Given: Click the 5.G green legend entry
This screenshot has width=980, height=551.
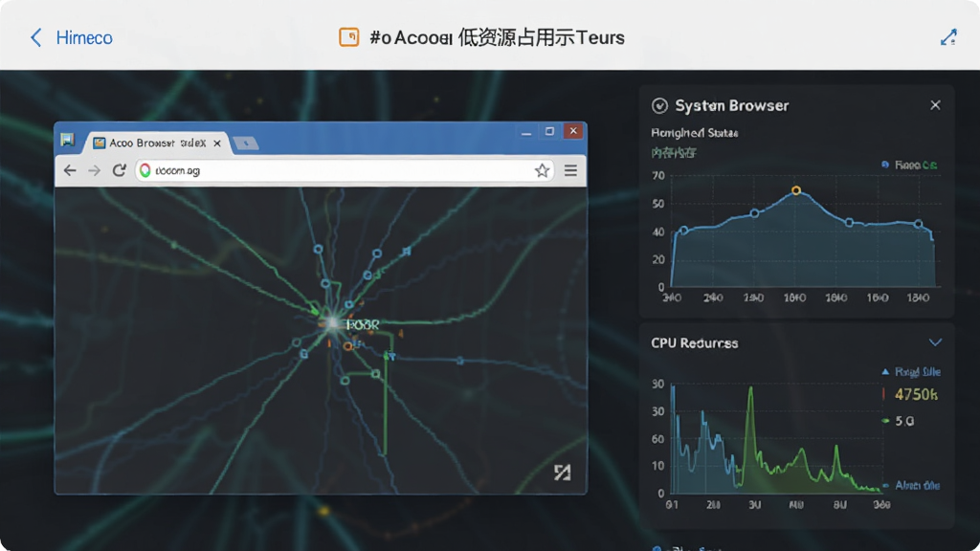Looking at the screenshot, I should point(898,421).
